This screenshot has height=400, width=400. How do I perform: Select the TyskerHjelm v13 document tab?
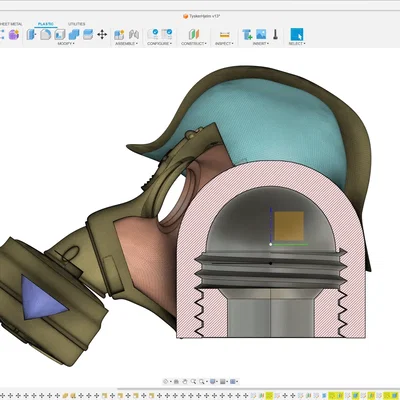pos(201,16)
